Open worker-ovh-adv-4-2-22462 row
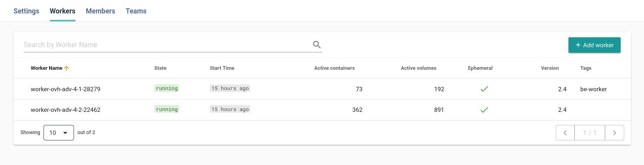This screenshot has width=644, height=165. click(66, 110)
